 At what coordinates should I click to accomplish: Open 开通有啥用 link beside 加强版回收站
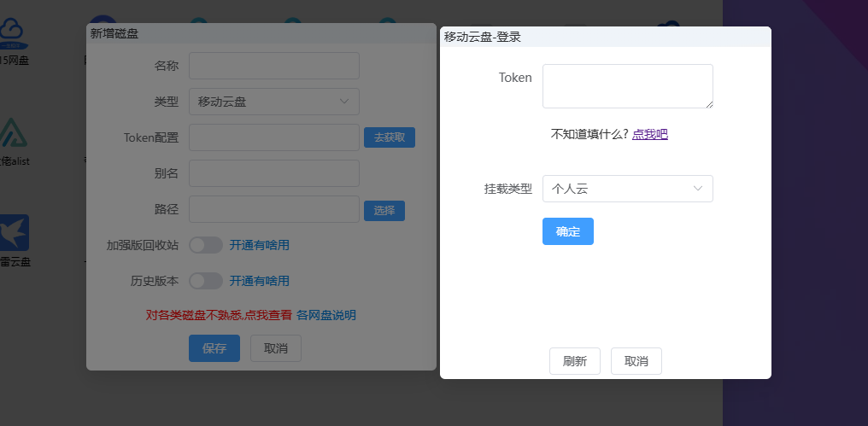[x=260, y=245]
